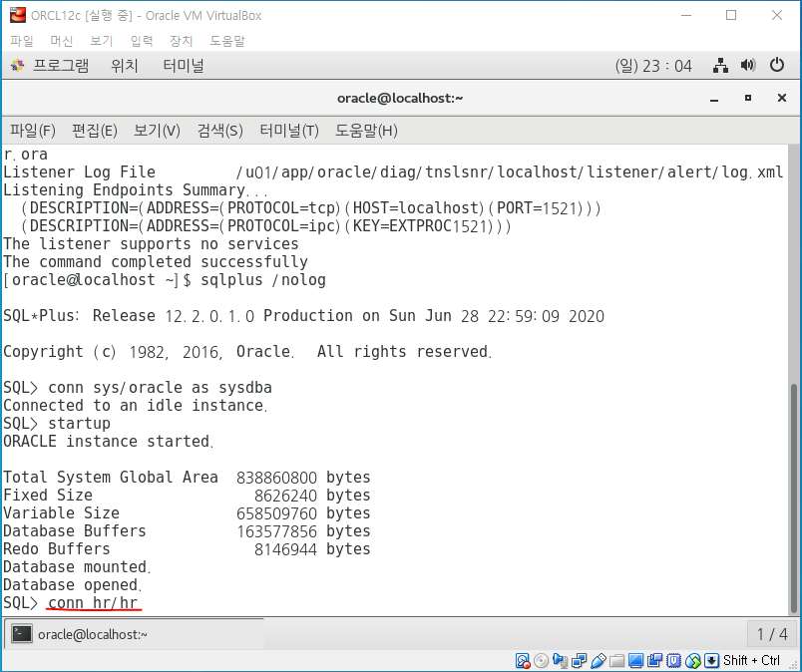Click 'ORACLE instance started.' line
Viewport: 802px width, 672px height.
(x=109, y=441)
